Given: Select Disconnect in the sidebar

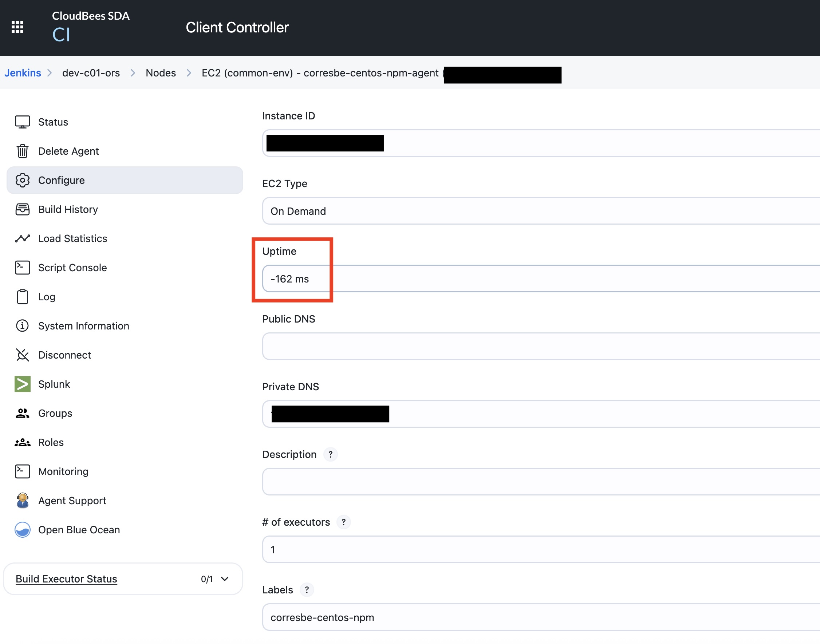Looking at the screenshot, I should (125, 355).
